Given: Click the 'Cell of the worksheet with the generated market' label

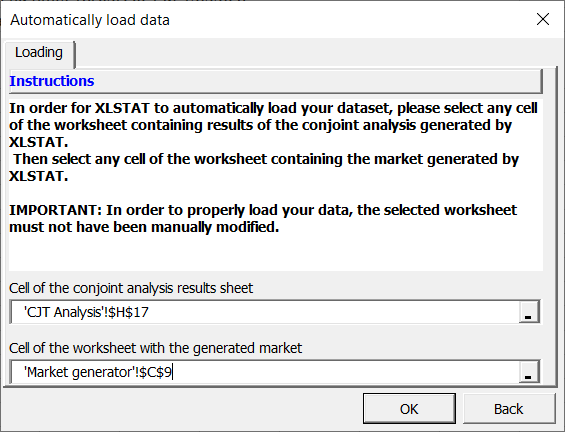Looking at the screenshot, I should point(155,348).
